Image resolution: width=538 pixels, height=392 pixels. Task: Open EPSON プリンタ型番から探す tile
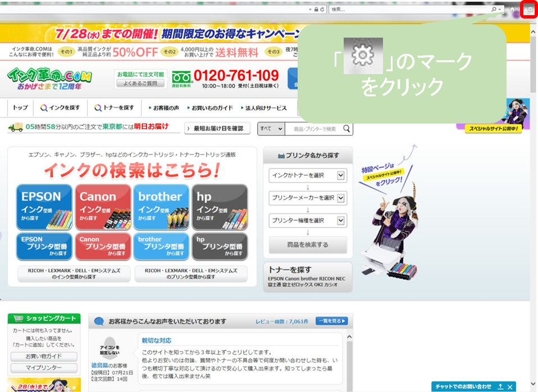pyautogui.click(x=44, y=247)
